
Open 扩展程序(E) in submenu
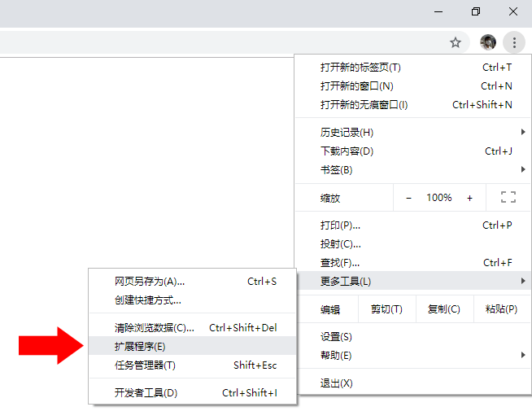[192, 346]
